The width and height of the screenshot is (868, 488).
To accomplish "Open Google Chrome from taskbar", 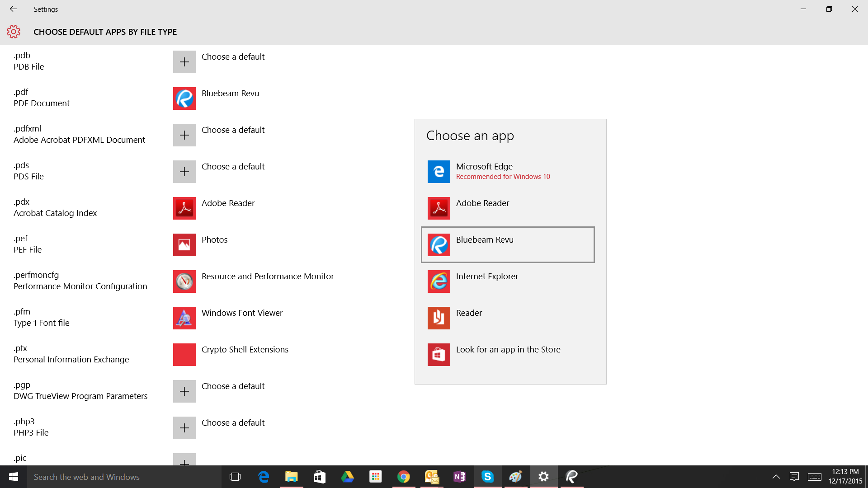I will point(404,477).
